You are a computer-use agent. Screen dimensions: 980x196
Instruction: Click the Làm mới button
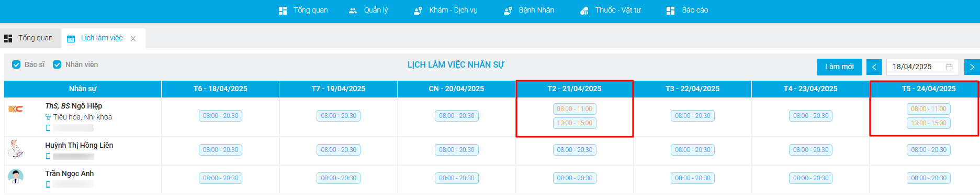point(839,67)
